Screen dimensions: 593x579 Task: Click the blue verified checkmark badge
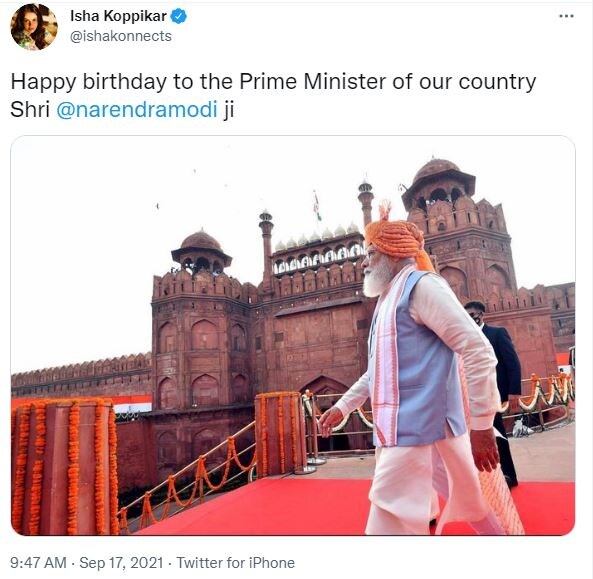(178, 16)
